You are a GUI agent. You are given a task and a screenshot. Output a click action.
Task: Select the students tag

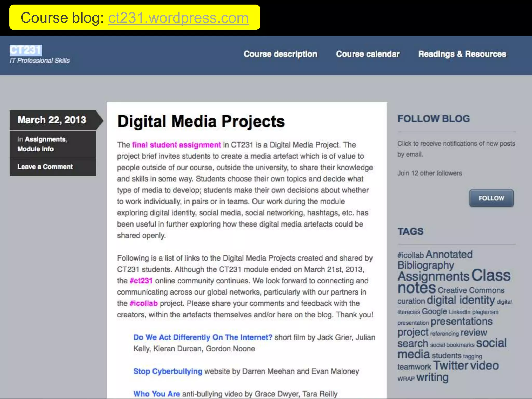(447, 355)
